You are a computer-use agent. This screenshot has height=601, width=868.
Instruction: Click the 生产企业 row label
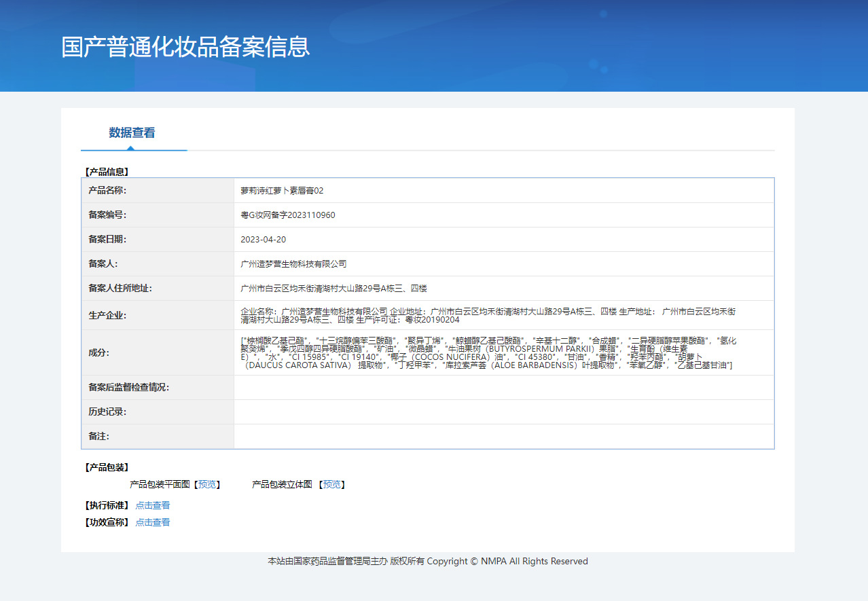(x=107, y=316)
